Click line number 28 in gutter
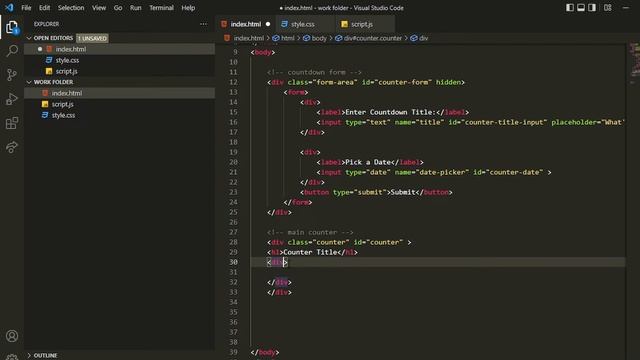Image resolution: width=640 pixels, height=360 pixels. click(233, 242)
